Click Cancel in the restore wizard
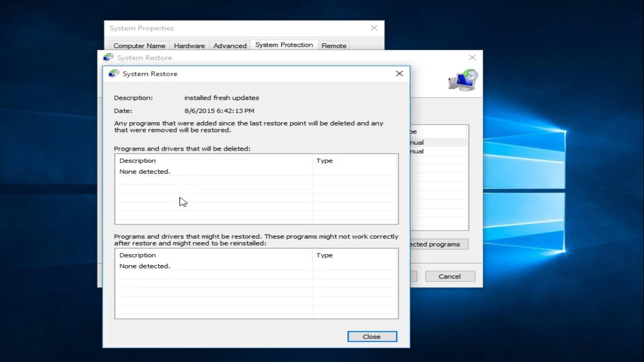 coord(449,276)
